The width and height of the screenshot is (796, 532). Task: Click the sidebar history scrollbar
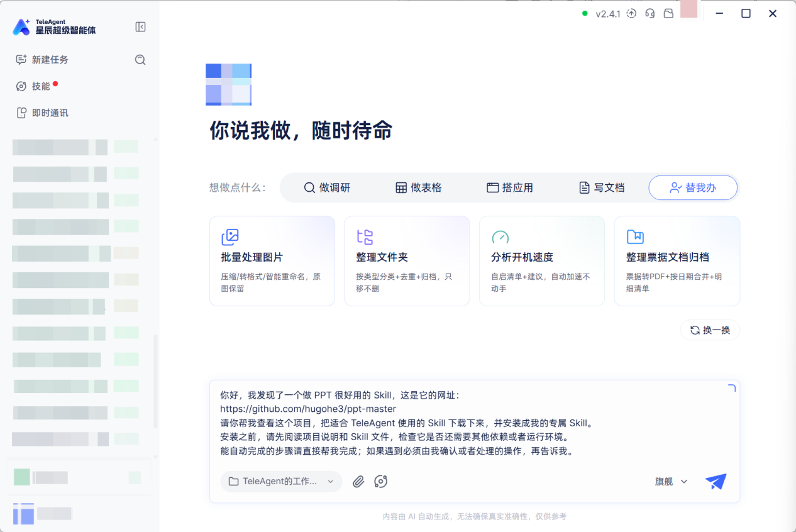[155, 380]
